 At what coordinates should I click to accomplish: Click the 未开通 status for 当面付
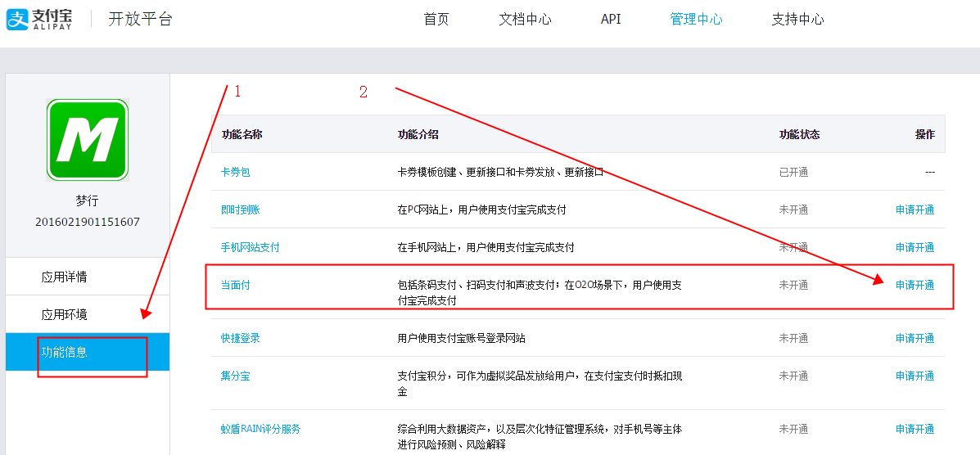794,285
